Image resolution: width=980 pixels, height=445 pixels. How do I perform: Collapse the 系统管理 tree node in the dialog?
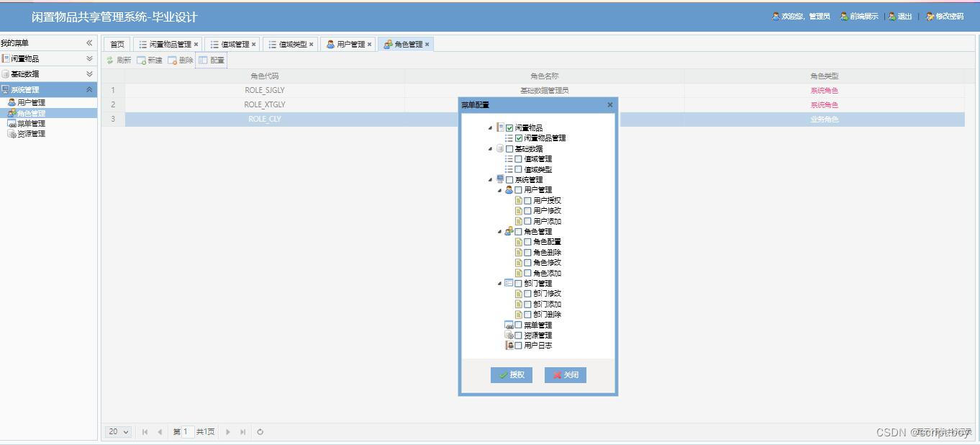point(491,179)
